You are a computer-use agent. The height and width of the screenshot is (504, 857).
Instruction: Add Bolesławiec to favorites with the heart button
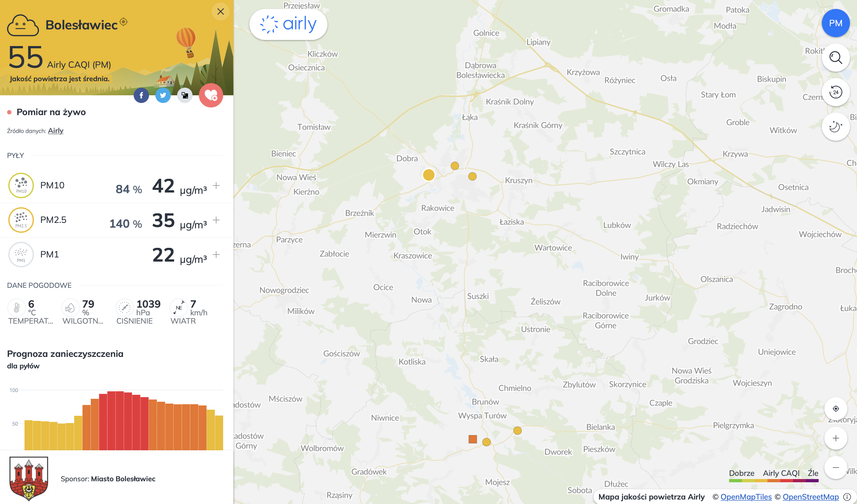211,95
